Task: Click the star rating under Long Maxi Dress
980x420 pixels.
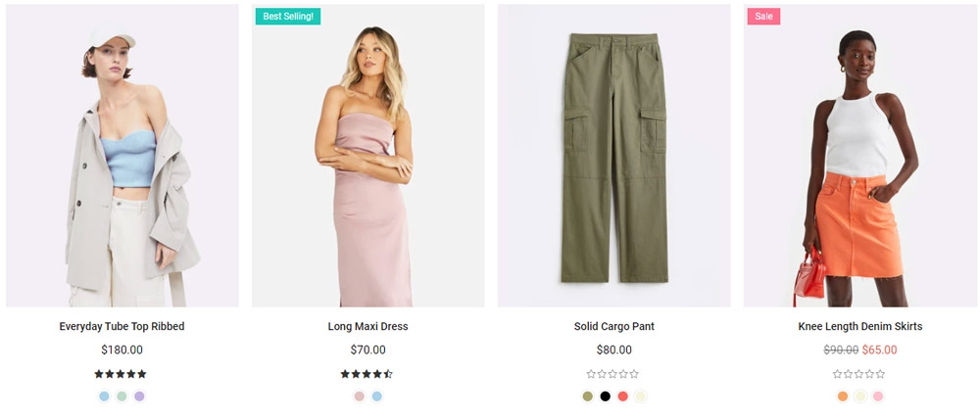Action: click(x=367, y=374)
